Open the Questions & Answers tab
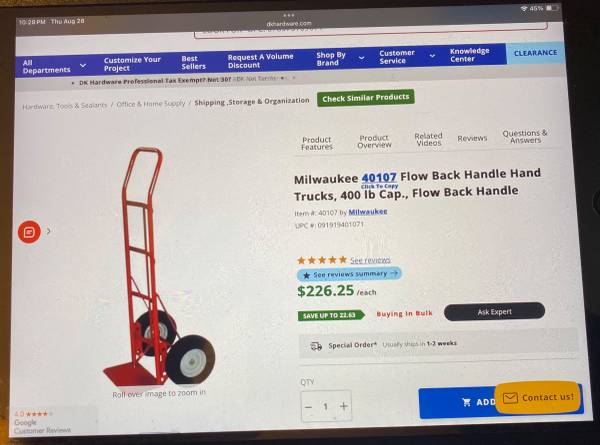This screenshot has height=445, width=600. [x=525, y=137]
